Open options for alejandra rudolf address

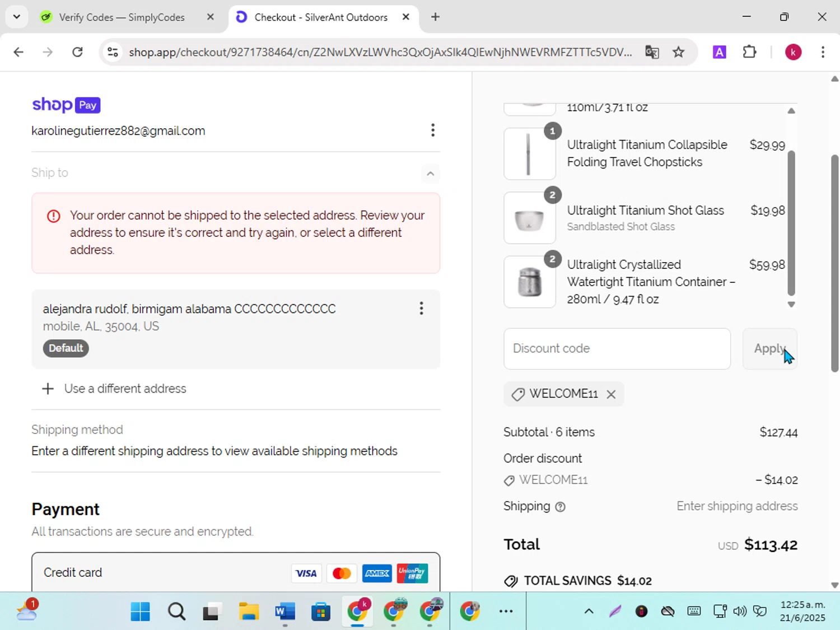click(422, 308)
